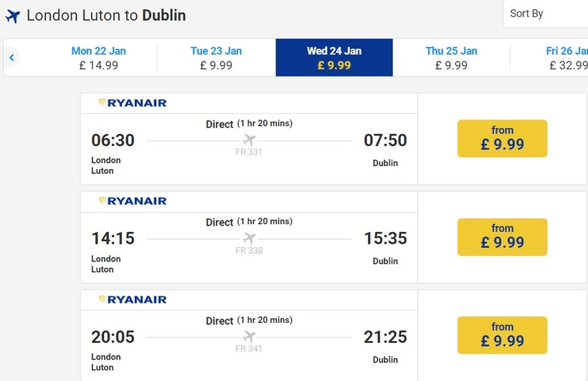
Task: Click plane icon on flight FR 331 route
Action: [x=249, y=140]
